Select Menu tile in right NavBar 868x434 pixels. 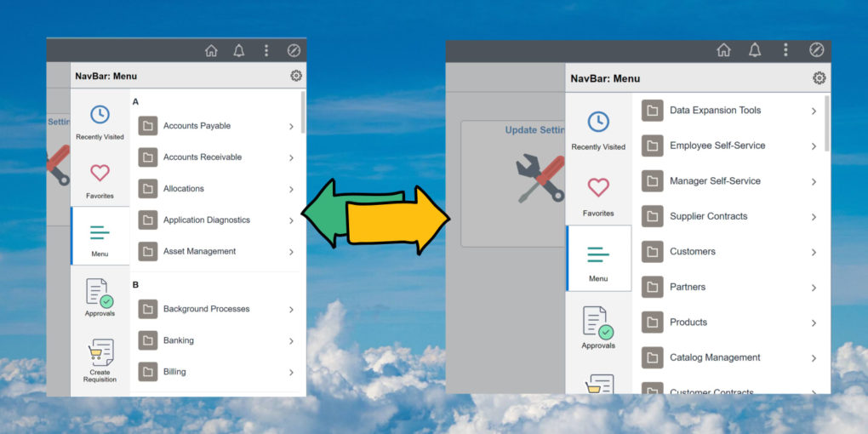click(x=598, y=258)
